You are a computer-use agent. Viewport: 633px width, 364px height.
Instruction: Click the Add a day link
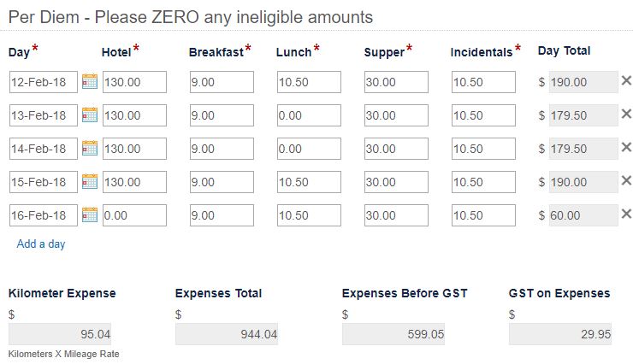click(41, 244)
